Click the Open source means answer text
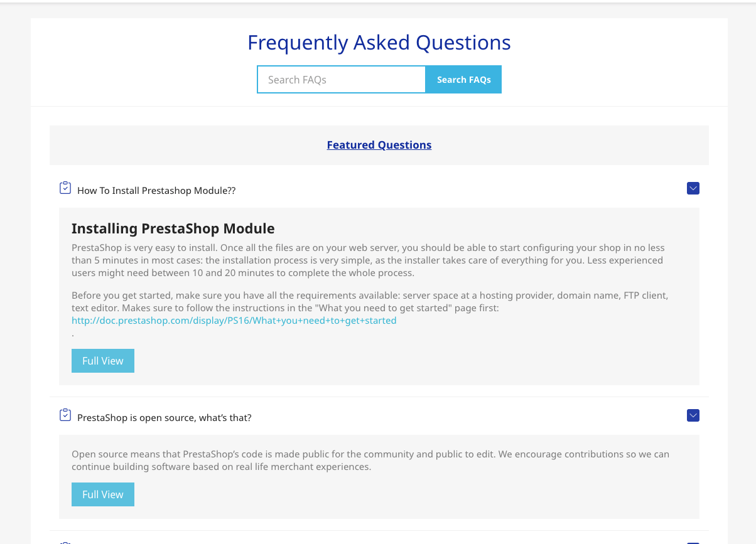This screenshot has height=544, width=756. pos(370,461)
